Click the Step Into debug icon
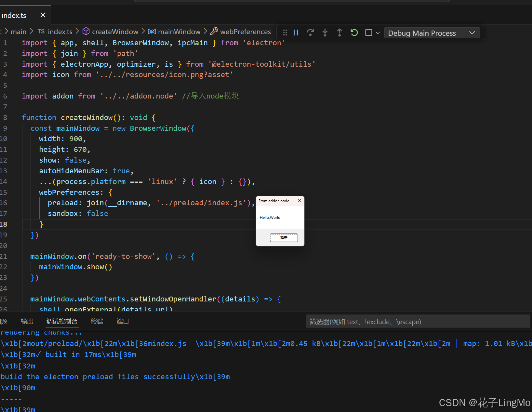Viewport: 532px width, 412px height. (325, 33)
